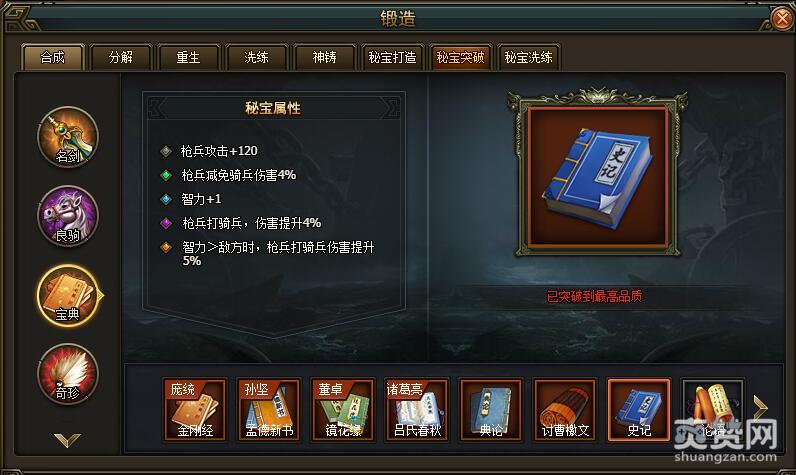Choose the 吕氏春秋 book item
796x475 pixels.
(x=417, y=410)
